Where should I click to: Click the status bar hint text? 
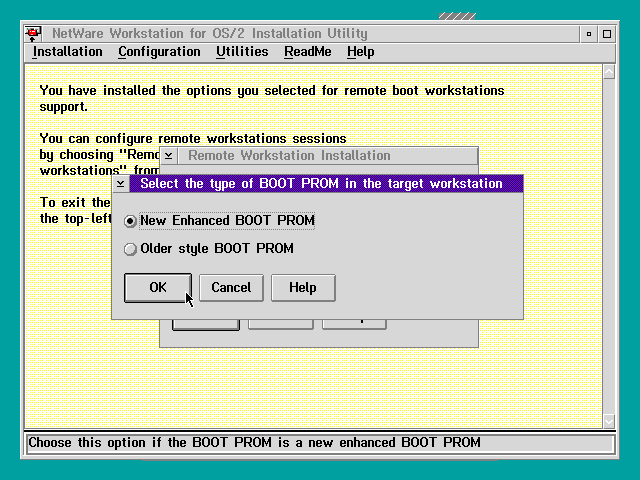point(254,443)
